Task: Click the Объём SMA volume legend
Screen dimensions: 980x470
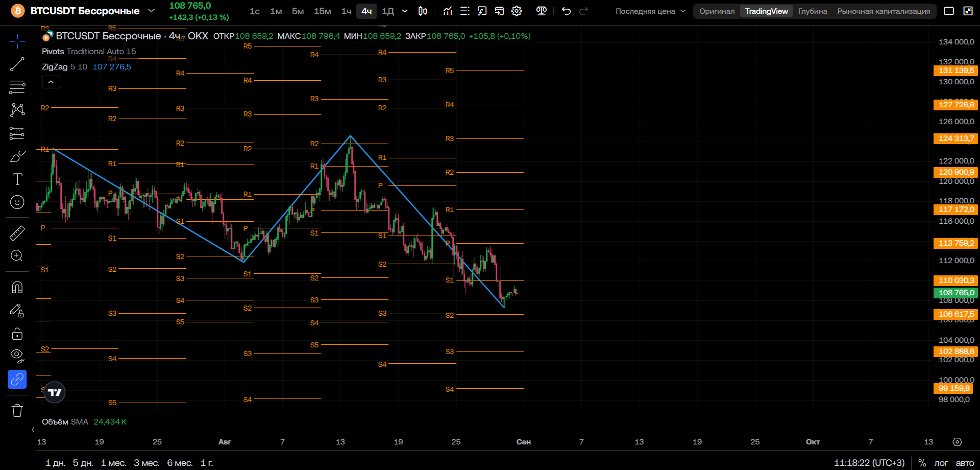Action: [x=84, y=422]
